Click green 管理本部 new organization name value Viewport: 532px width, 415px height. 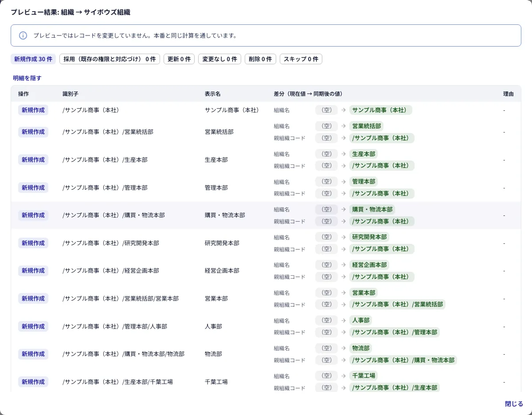[364, 182]
